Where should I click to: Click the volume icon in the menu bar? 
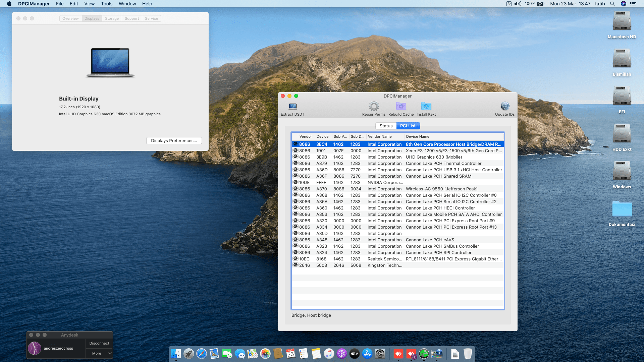tap(518, 4)
